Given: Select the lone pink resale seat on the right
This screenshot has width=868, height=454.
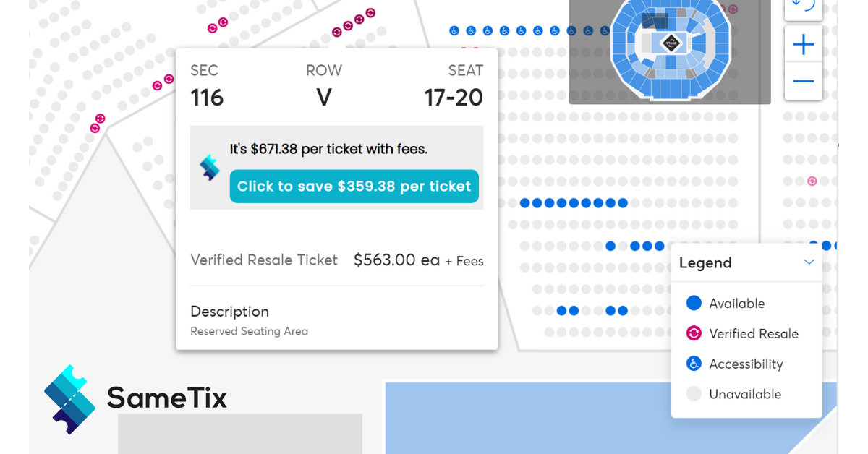Looking at the screenshot, I should (x=812, y=181).
